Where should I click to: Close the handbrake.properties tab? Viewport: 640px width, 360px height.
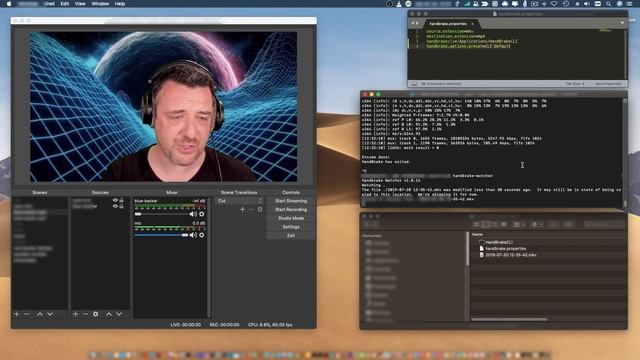[472, 24]
